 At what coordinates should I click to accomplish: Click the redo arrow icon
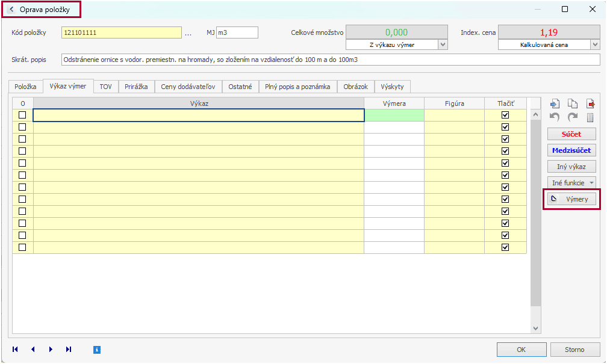[x=573, y=117]
